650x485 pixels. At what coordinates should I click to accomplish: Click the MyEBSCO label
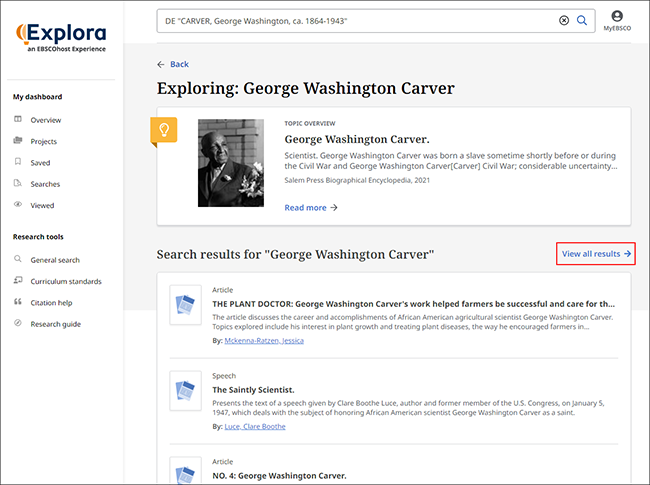click(x=617, y=28)
